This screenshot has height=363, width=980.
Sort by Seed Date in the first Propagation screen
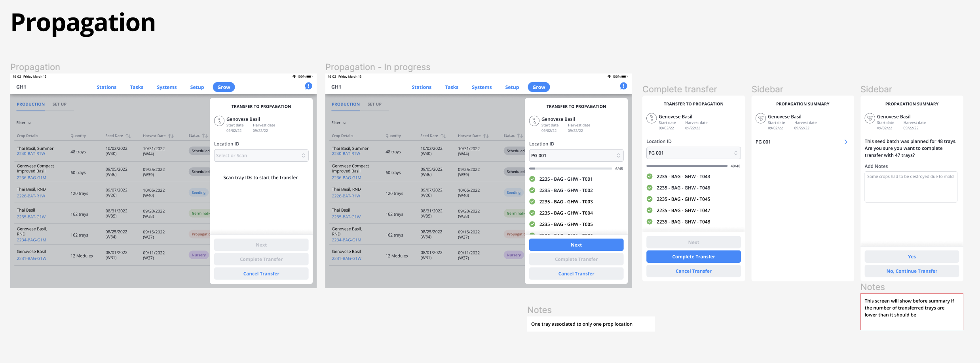click(x=128, y=136)
